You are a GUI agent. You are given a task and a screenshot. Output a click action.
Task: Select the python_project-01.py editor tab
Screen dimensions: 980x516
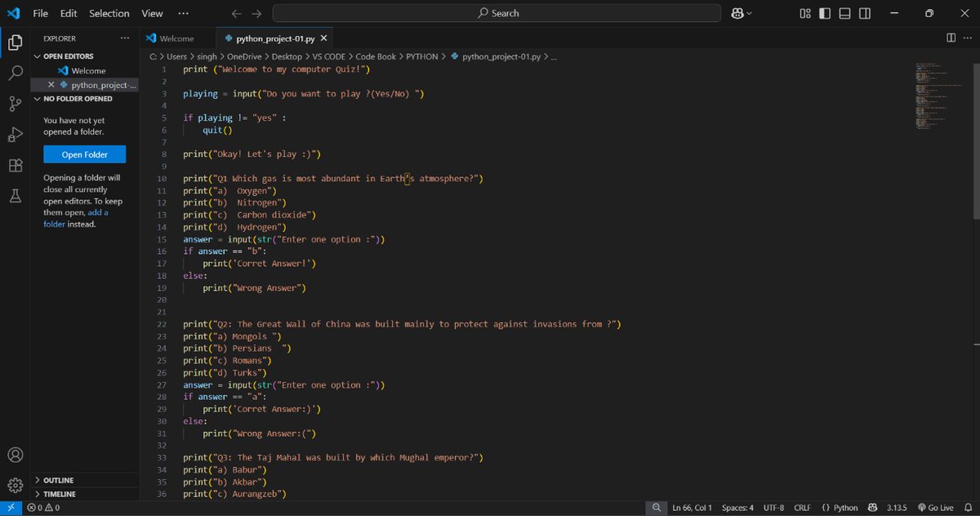point(274,38)
